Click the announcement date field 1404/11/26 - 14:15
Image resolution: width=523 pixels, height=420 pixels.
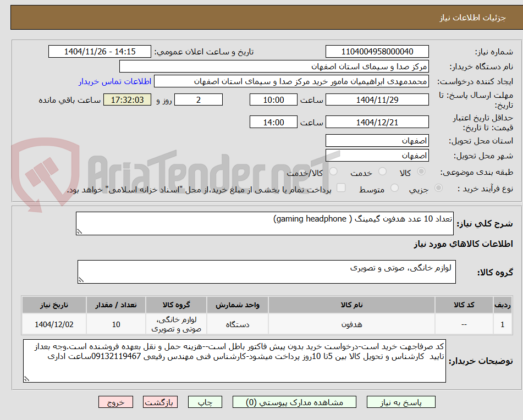click(100, 52)
